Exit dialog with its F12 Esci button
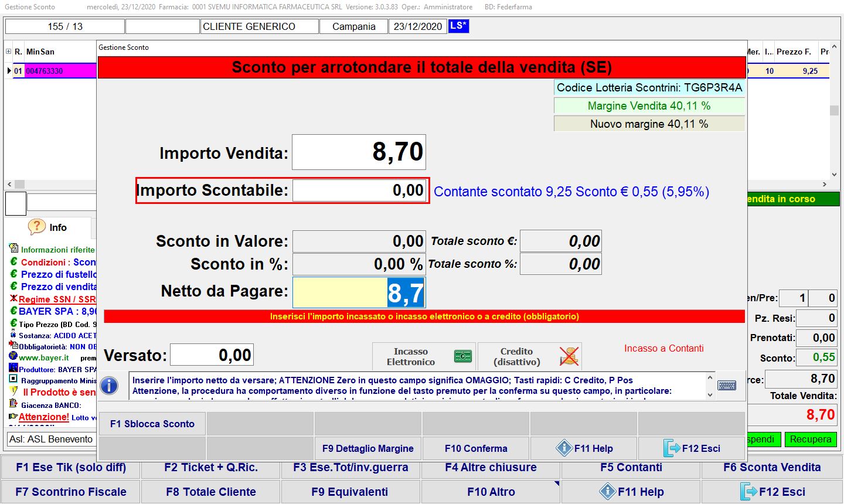 click(692, 448)
